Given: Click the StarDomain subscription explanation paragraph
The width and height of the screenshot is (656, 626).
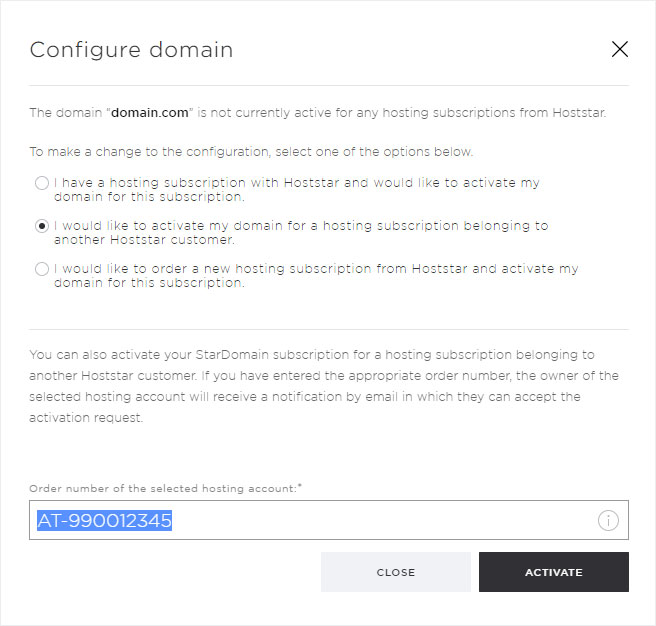Looking at the screenshot, I should [x=324, y=386].
